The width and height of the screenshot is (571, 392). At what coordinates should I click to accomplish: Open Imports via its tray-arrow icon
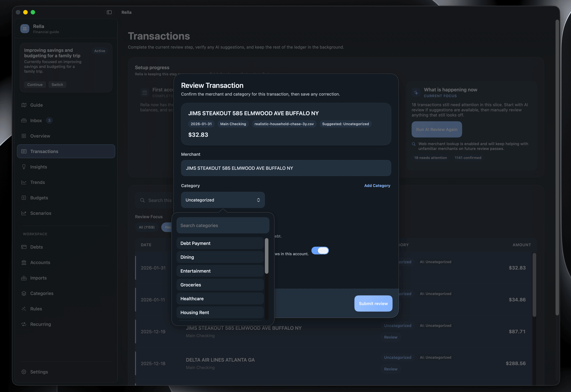(24, 278)
